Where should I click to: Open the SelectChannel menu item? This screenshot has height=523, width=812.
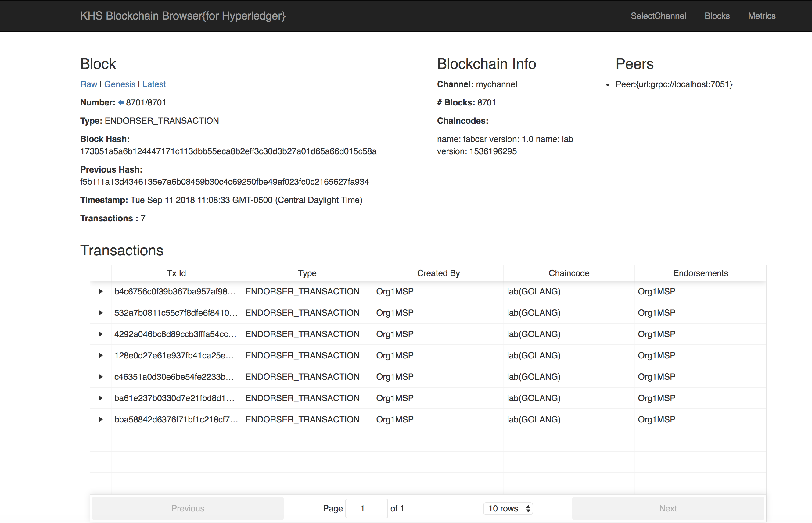click(x=658, y=16)
